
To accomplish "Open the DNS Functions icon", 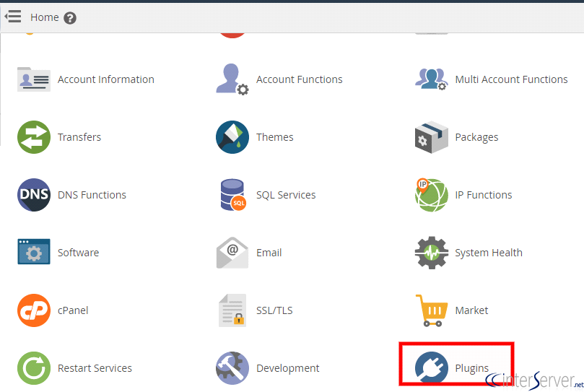I will (x=34, y=195).
